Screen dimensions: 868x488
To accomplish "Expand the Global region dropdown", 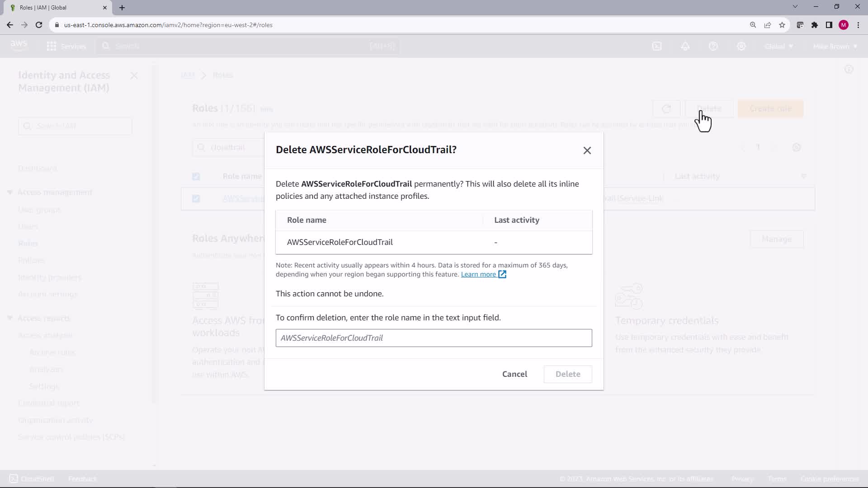I will (778, 46).
